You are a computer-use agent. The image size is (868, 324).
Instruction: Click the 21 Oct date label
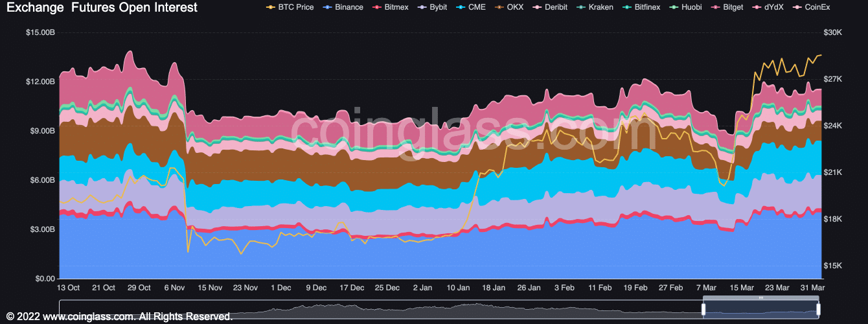click(104, 288)
